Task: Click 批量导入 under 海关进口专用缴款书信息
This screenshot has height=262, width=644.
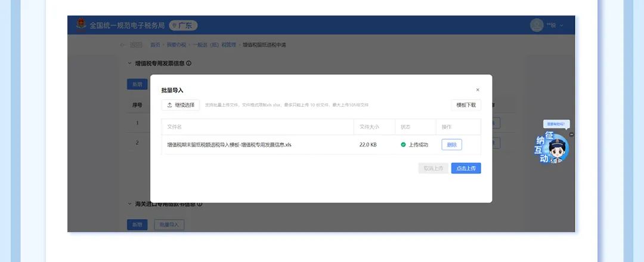Action: (169, 224)
